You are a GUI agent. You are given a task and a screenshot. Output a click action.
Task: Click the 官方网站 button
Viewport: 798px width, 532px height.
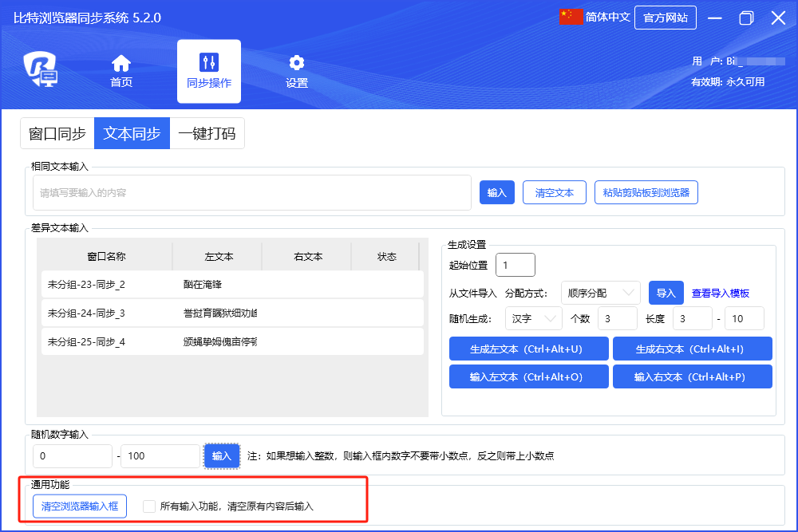[x=665, y=18]
